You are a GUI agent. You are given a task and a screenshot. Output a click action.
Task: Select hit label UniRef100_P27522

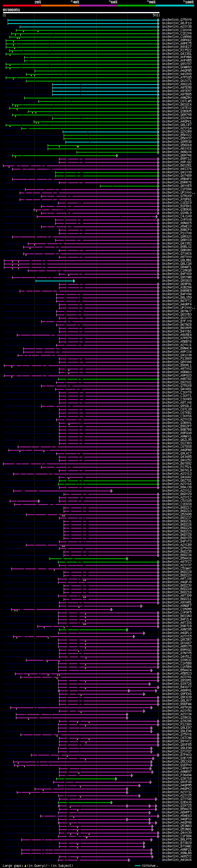(177, 50)
